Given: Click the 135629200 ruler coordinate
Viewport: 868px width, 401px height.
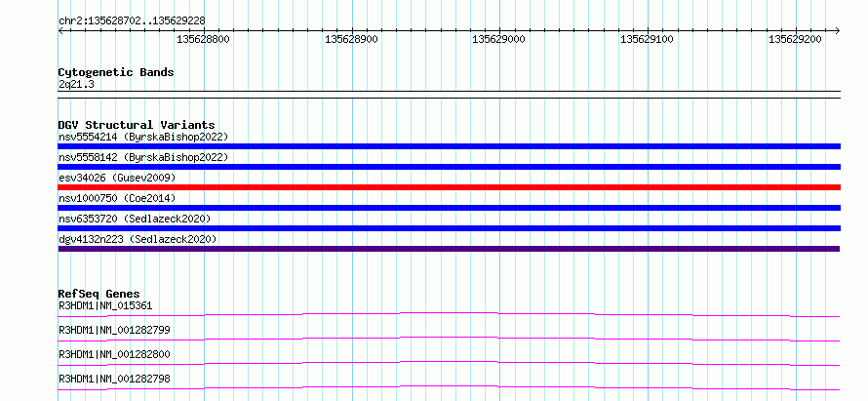Looking at the screenshot, I should click(x=795, y=39).
